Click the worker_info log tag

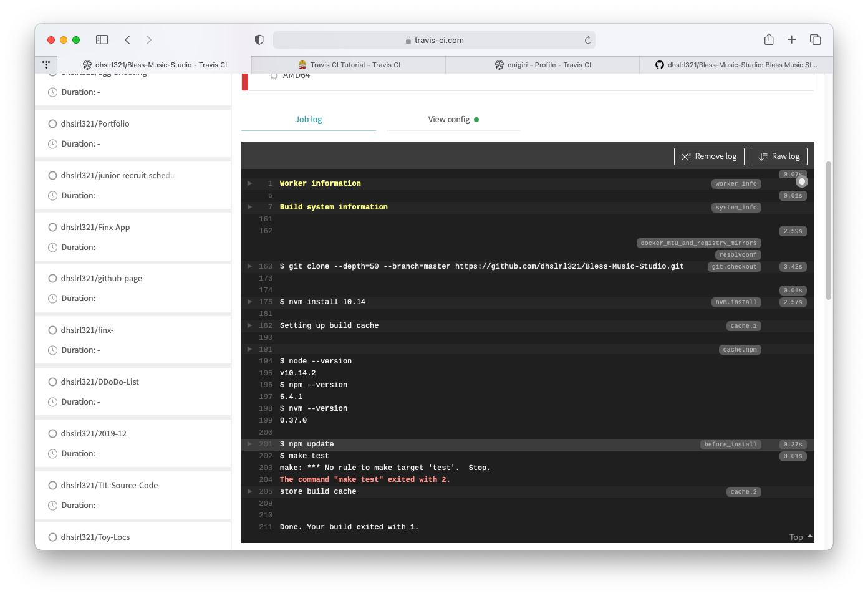[x=736, y=184]
